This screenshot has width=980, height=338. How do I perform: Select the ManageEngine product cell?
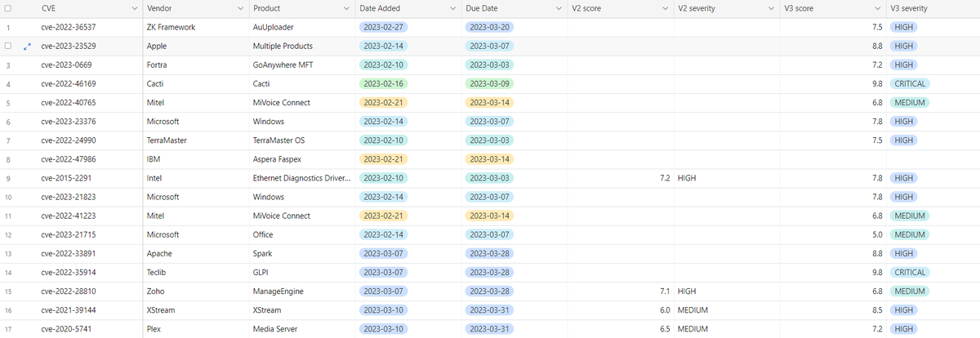click(x=302, y=291)
